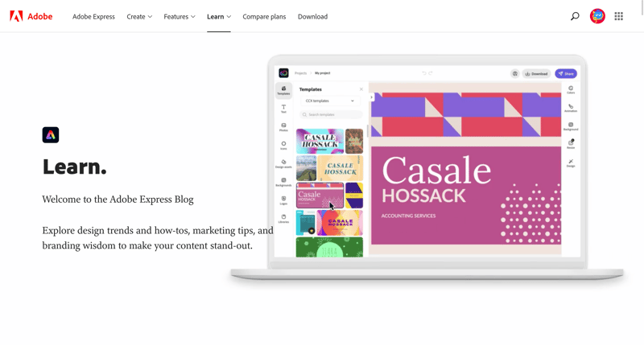644x362 pixels.
Task: Select the holographic Casale Hossack template thumbnail
Action: coord(320,141)
